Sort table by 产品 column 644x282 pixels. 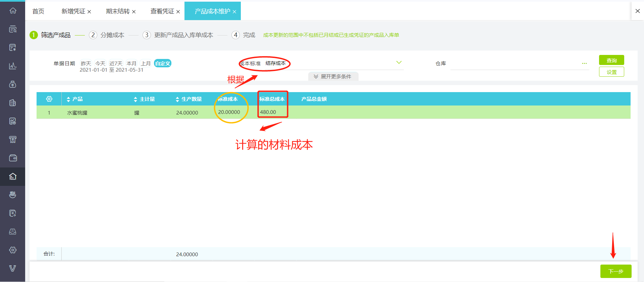pyautogui.click(x=74, y=99)
